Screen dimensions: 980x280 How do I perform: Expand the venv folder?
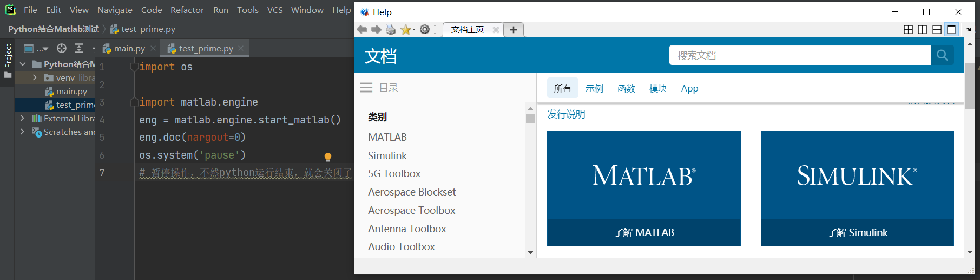click(35, 78)
